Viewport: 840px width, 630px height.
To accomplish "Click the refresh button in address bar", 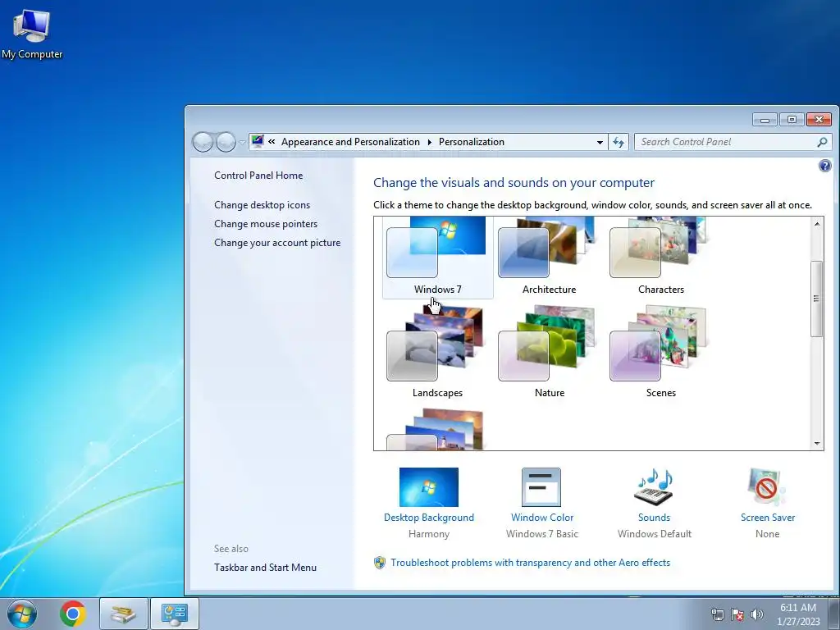I will coord(619,142).
